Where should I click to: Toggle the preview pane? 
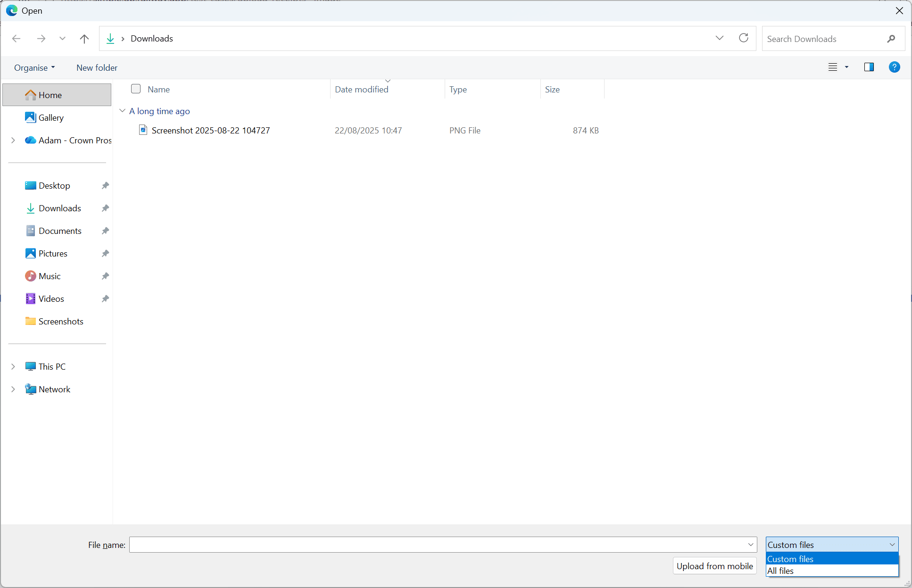(869, 67)
